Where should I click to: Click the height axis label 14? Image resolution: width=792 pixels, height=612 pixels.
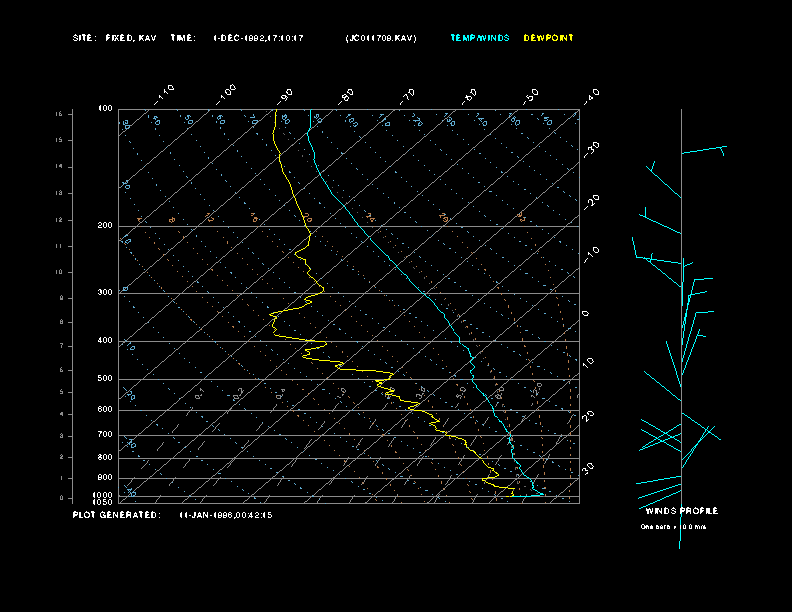coord(60,167)
